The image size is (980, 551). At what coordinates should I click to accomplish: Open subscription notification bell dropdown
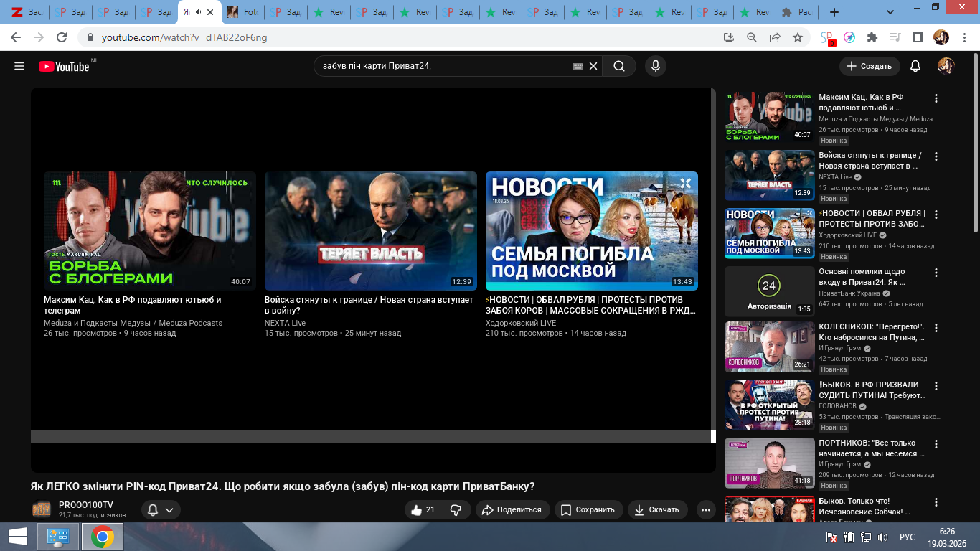(161, 510)
